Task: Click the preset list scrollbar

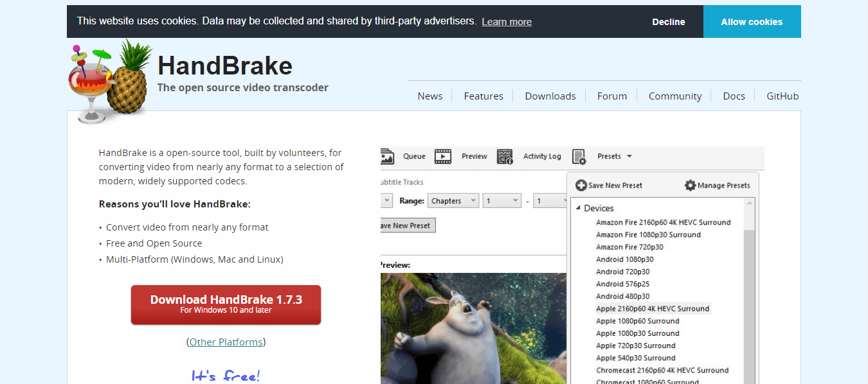Action: [x=749, y=291]
